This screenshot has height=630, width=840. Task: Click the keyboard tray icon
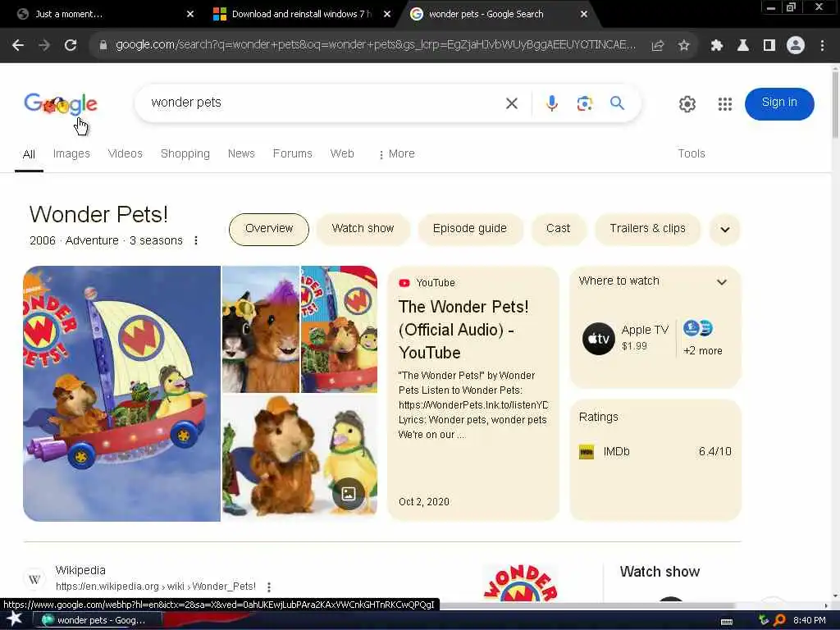click(x=727, y=622)
